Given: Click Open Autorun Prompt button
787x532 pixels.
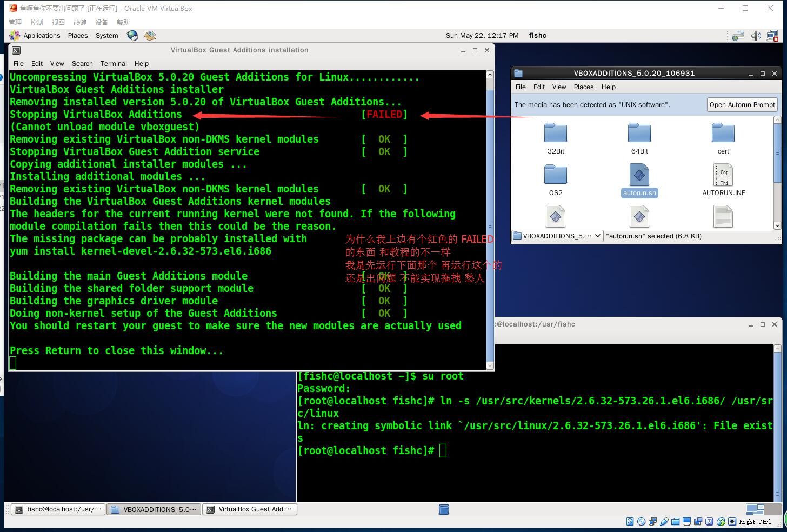Looking at the screenshot, I should [742, 105].
